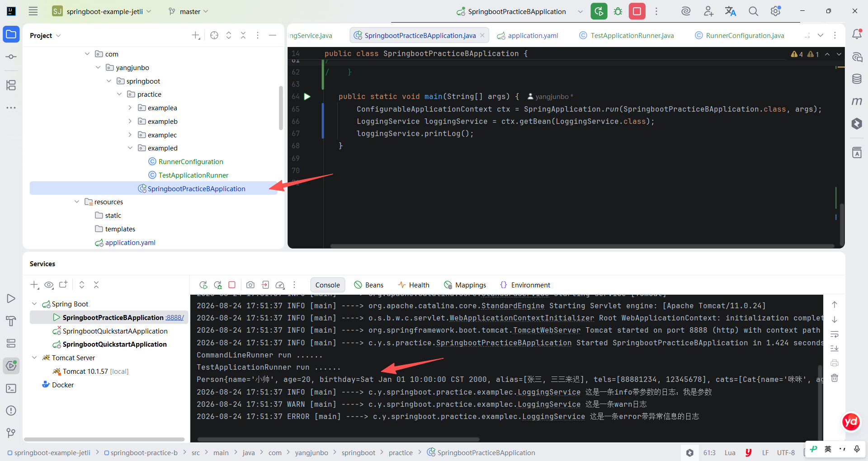Toggle scroll to end of console
Image resolution: width=868 pixels, height=461 pixels.
tap(835, 348)
